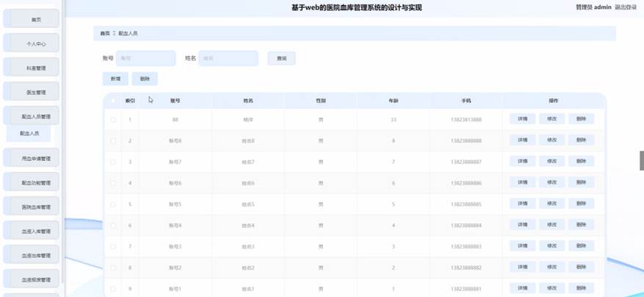The height and width of the screenshot is (297, 644).
Task: Check the checkbox for the 账号1 row
Action: click(x=113, y=289)
